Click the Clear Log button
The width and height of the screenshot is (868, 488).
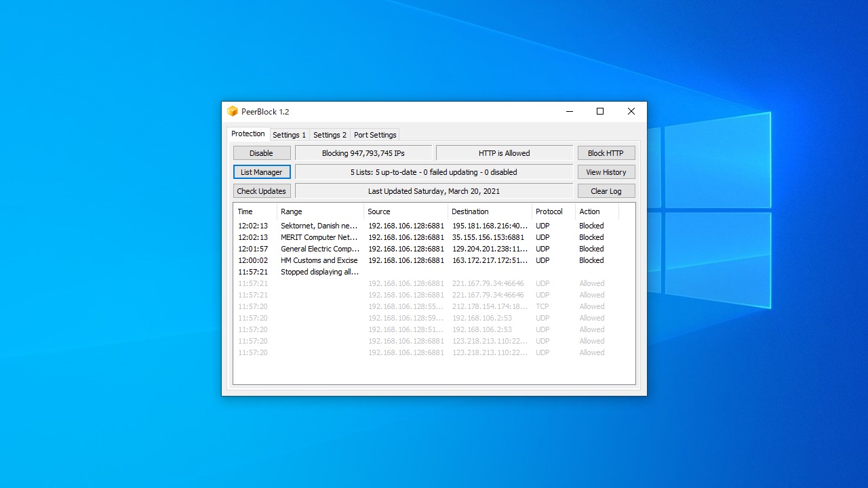[606, 191]
